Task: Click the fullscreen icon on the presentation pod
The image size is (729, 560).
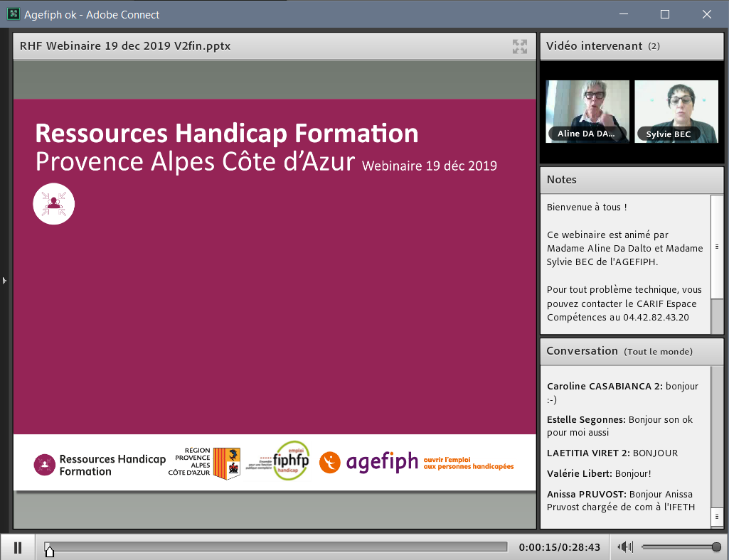Action: [519, 45]
